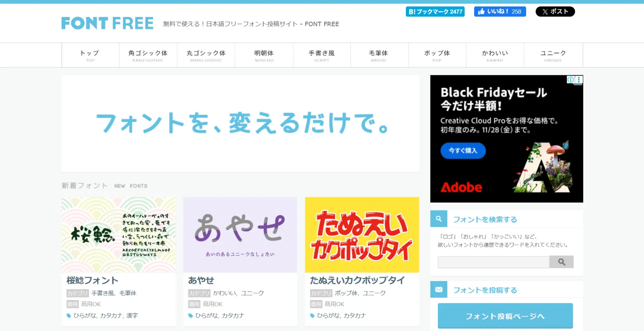The width and height of the screenshot is (644, 331).
Task: Click the あやせ font preview thumbnail
Action: click(x=240, y=235)
